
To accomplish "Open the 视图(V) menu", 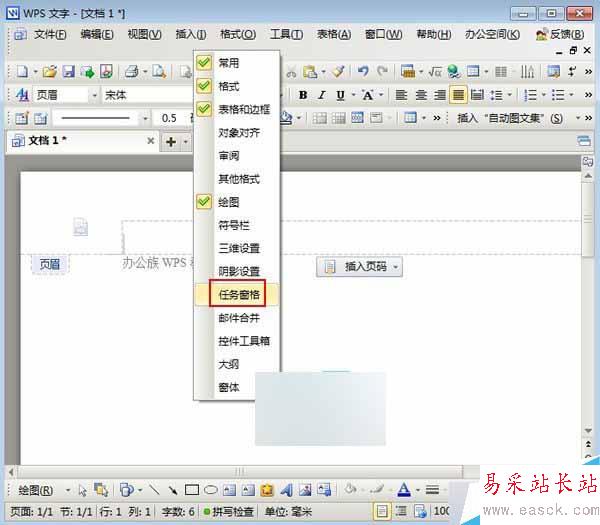I will click(145, 34).
